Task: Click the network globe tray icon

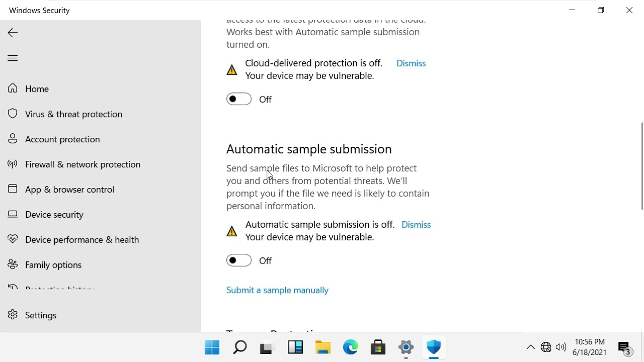Action: pyautogui.click(x=546, y=347)
